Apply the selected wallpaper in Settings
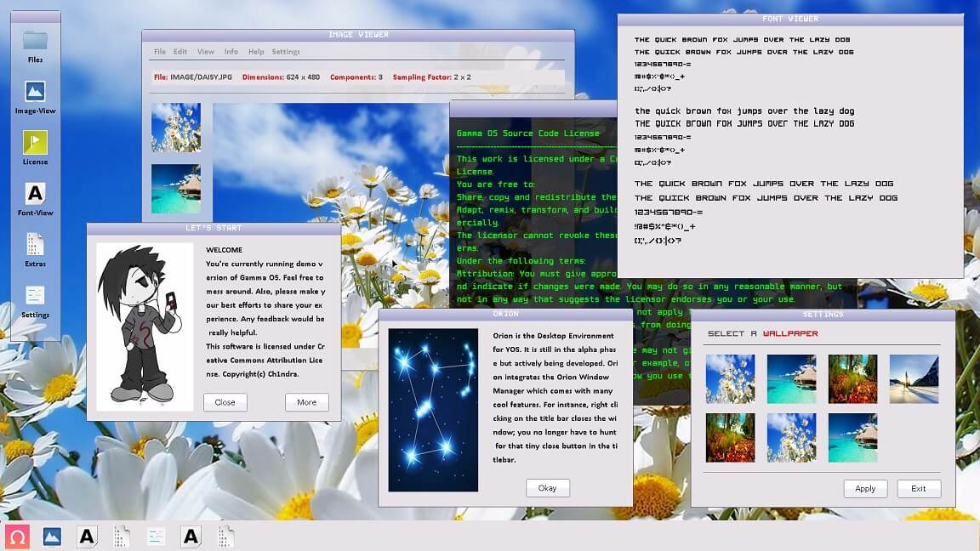The height and width of the screenshot is (551, 980). 866,489
